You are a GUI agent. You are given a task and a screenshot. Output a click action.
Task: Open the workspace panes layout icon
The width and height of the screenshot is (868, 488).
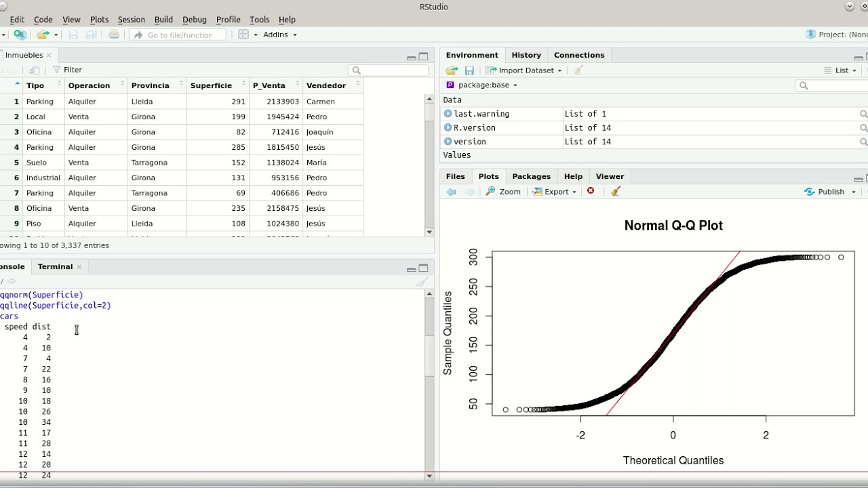tap(243, 35)
